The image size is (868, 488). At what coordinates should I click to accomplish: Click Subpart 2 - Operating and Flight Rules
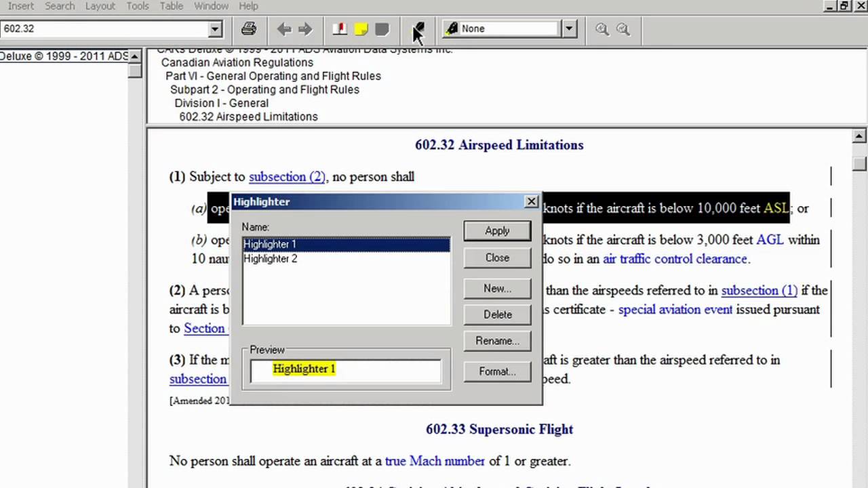click(x=264, y=89)
